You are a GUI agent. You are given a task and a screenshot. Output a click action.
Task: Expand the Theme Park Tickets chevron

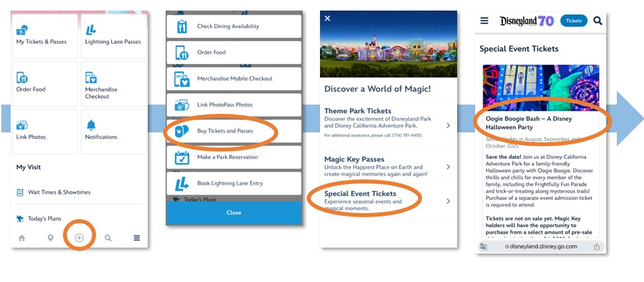point(448,126)
